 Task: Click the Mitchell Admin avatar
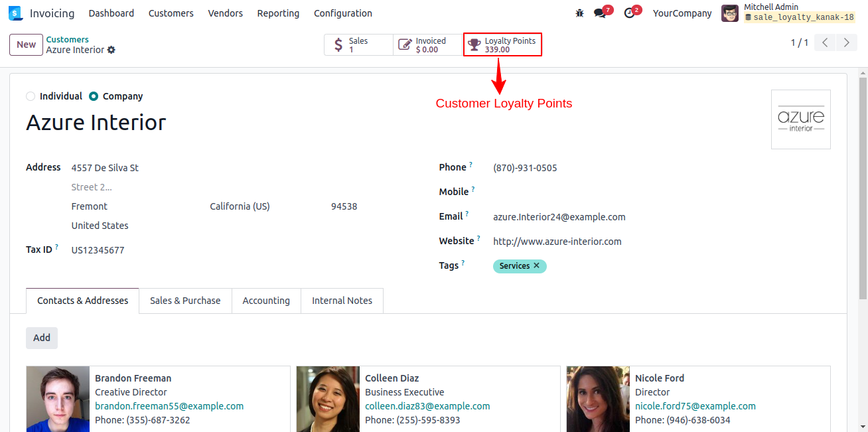[x=730, y=13]
